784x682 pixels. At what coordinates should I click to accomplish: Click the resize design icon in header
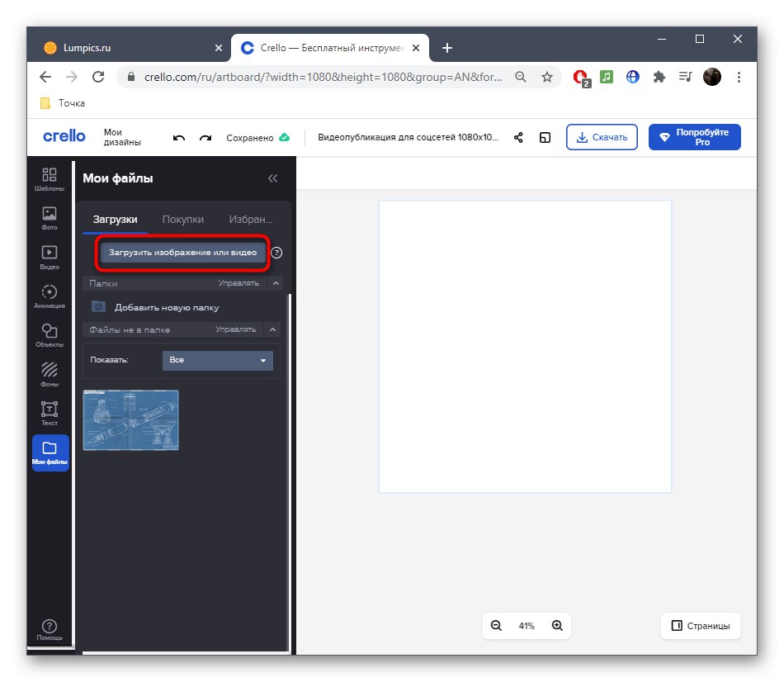click(545, 138)
